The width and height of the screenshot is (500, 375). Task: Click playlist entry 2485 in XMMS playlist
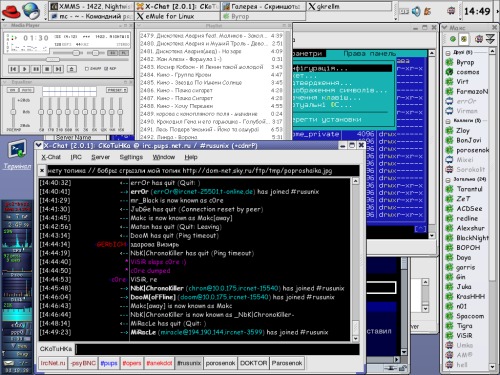(x=211, y=83)
